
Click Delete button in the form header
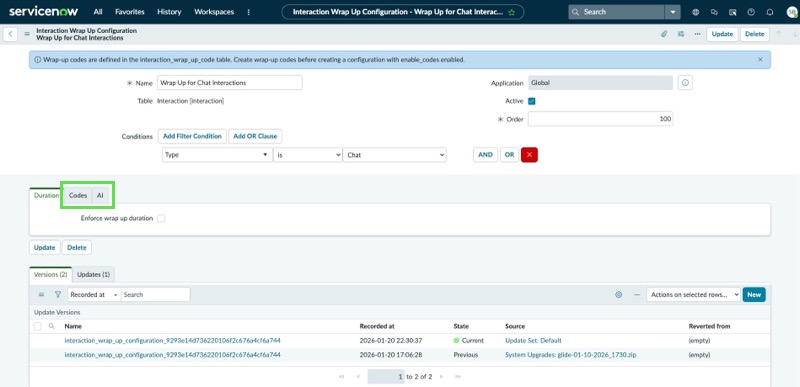[x=755, y=34]
